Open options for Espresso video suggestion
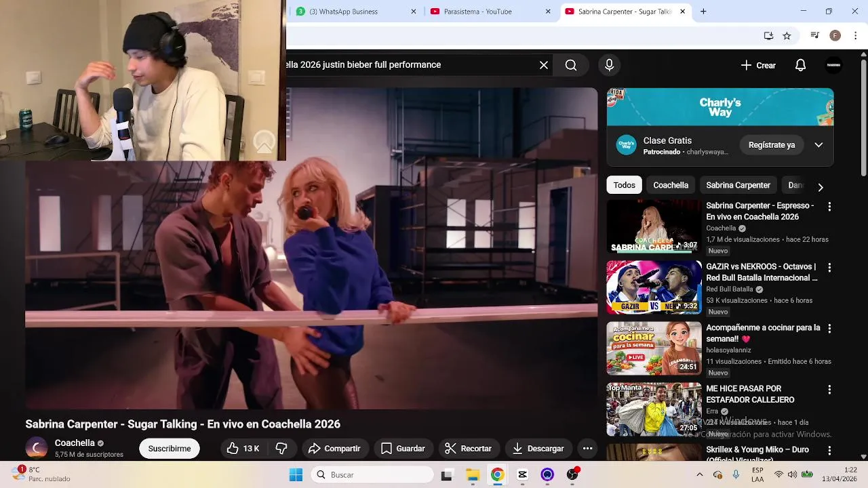 pos(829,207)
